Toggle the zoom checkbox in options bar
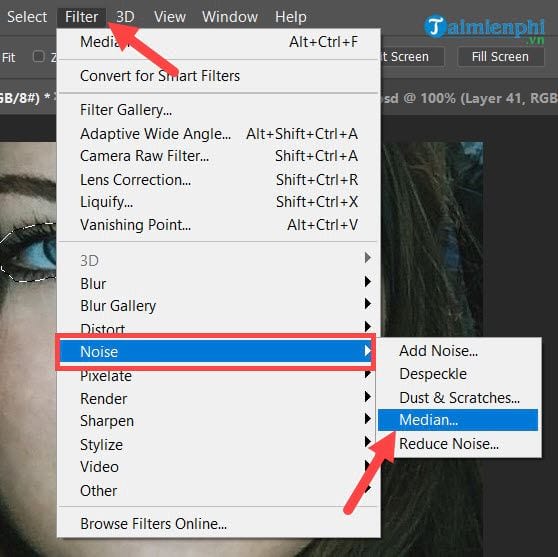The image size is (558, 557). (x=38, y=57)
